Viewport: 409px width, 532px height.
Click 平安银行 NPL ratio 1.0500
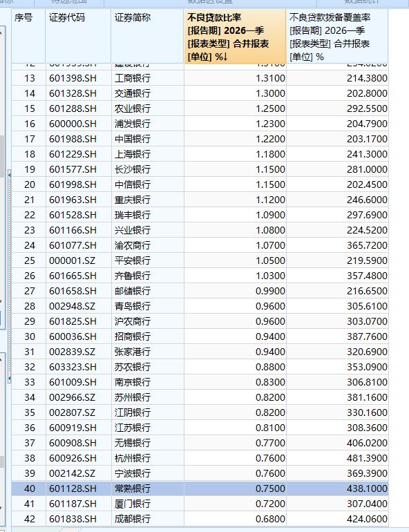(x=235, y=260)
